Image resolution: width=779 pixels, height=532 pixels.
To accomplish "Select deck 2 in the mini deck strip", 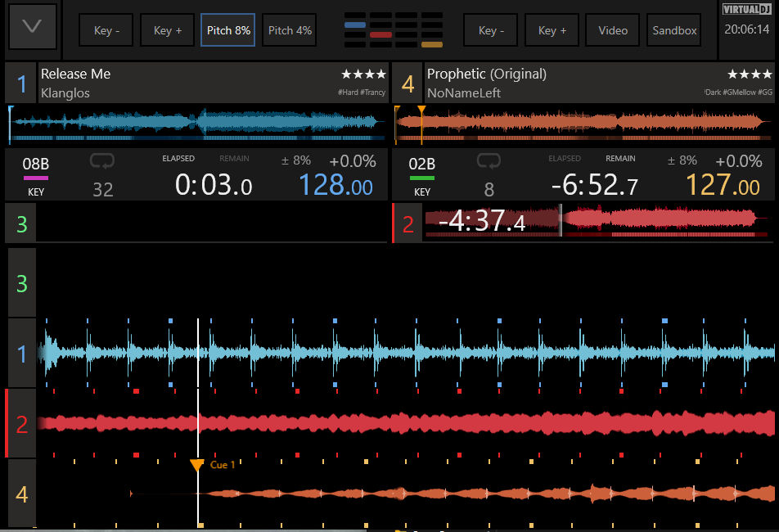I will (x=408, y=224).
